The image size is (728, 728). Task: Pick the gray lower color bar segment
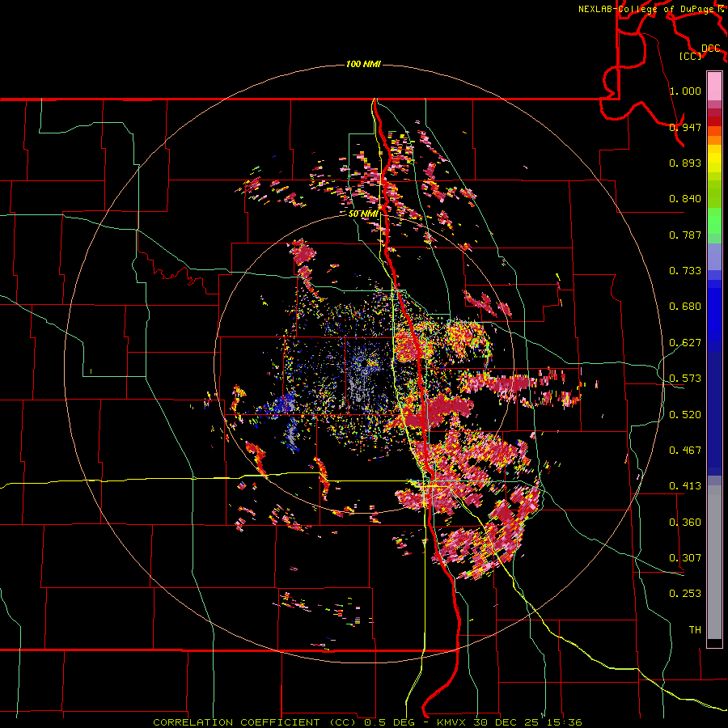tap(714, 562)
